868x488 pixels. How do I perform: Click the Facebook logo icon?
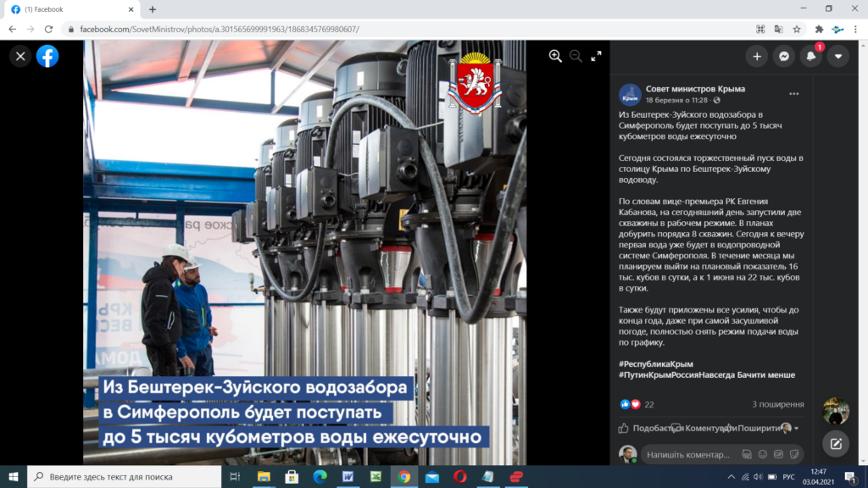(x=47, y=57)
